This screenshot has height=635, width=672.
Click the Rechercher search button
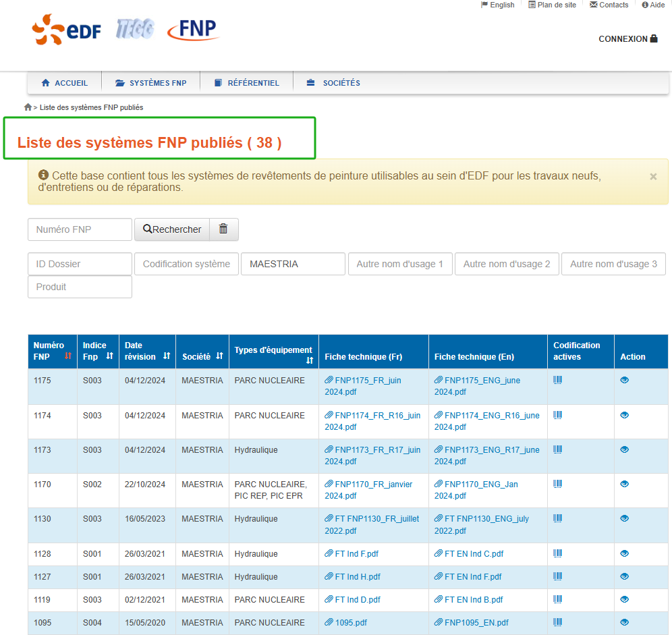172,229
